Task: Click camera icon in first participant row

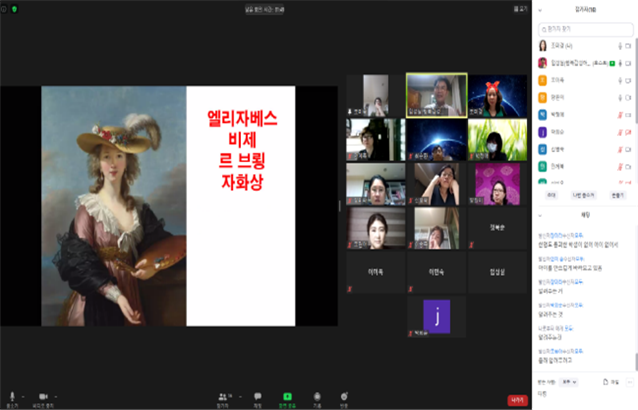Action: (x=628, y=46)
